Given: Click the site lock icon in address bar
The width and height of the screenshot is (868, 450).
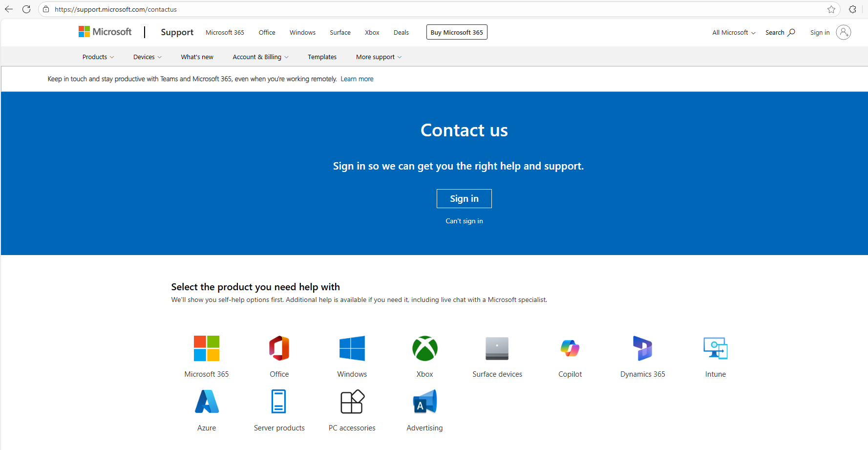Looking at the screenshot, I should pyautogui.click(x=46, y=9).
